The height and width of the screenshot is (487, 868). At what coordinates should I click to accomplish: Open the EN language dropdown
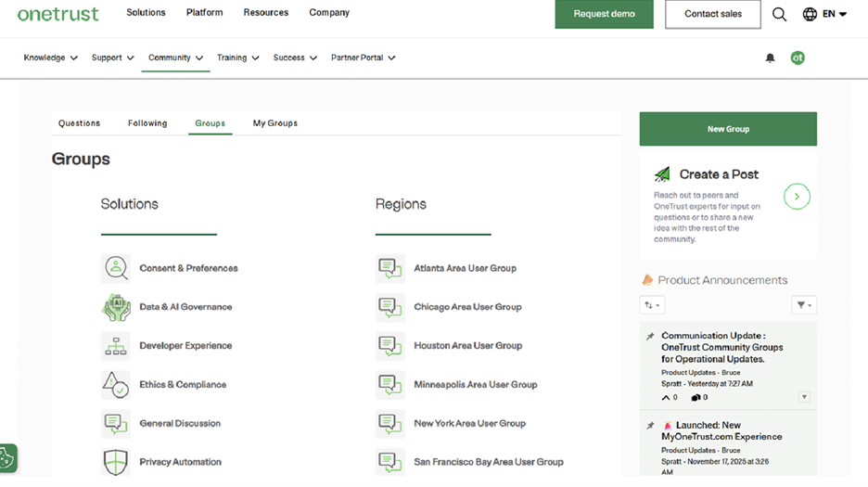tap(824, 14)
